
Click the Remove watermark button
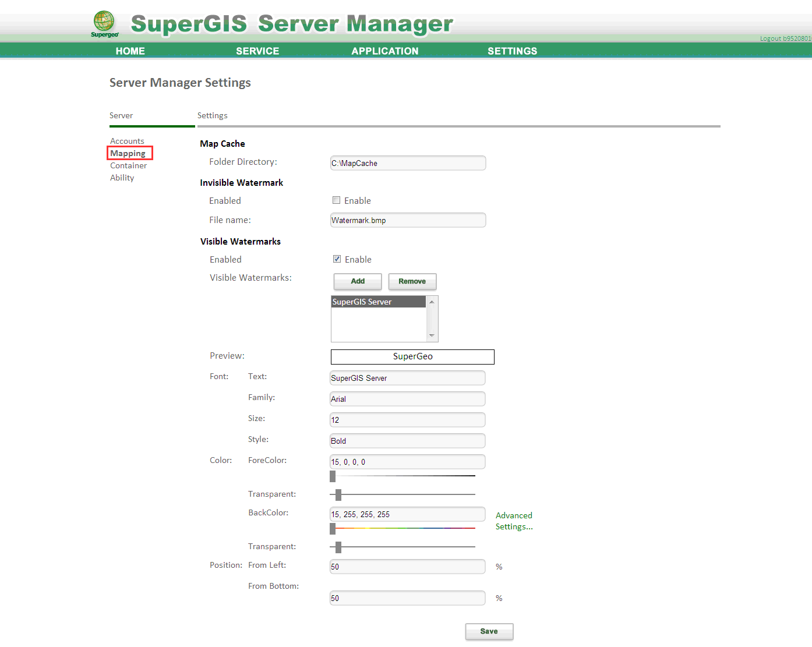(412, 281)
